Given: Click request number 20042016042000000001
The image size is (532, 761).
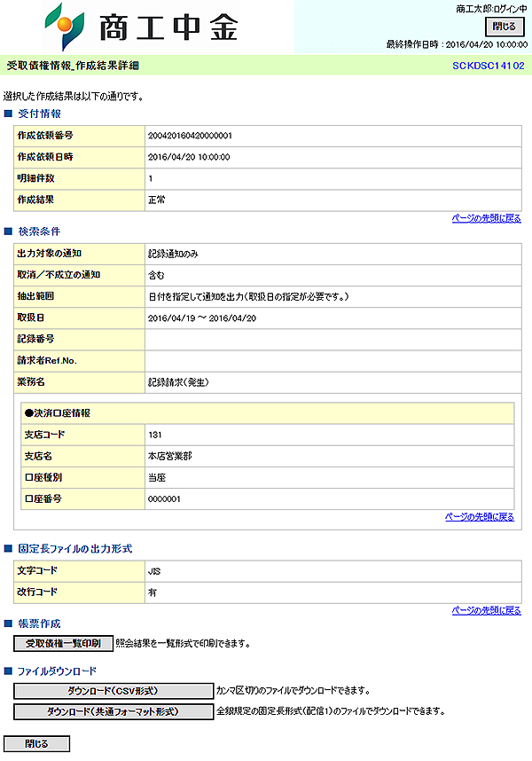Looking at the screenshot, I should click(x=190, y=136).
